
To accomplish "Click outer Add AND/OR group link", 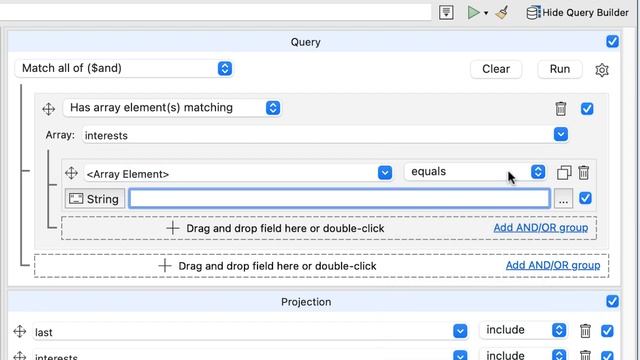I will click(553, 265).
